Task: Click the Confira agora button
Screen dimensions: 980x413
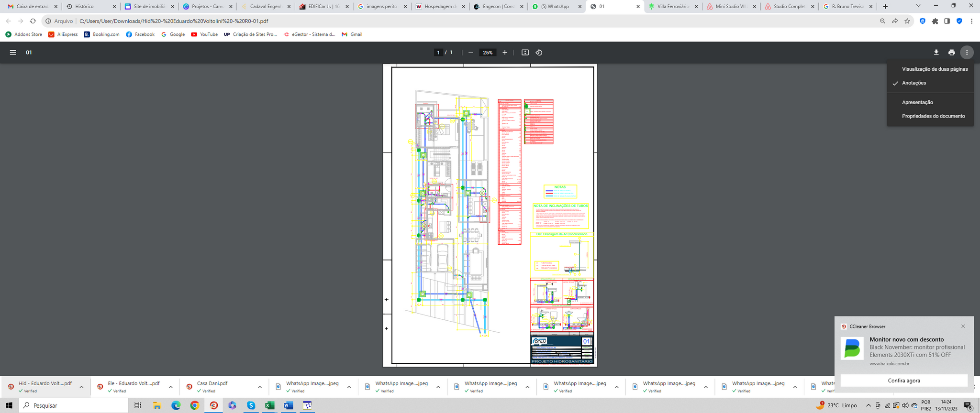Action: tap(903, 380)
